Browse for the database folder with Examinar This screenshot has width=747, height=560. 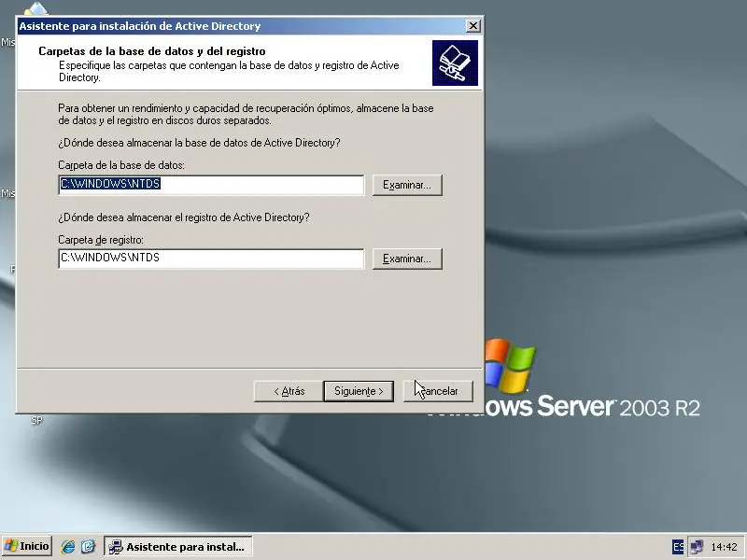click(407, 185)
